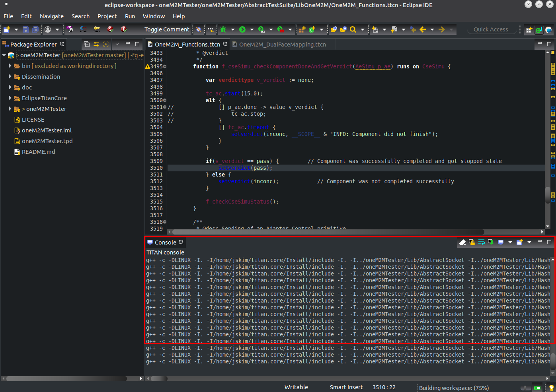Viewport: 556px width, 392px height.
Task: Click the Open Task folder icon
Action: pos(343,29)
